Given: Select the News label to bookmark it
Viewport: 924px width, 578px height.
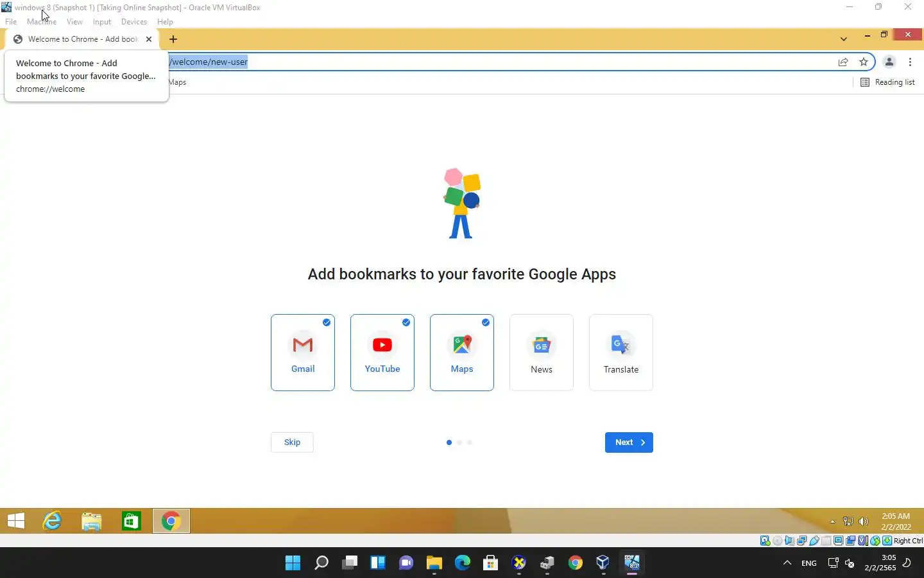Looking at the screenshot, I should (542, 369).
